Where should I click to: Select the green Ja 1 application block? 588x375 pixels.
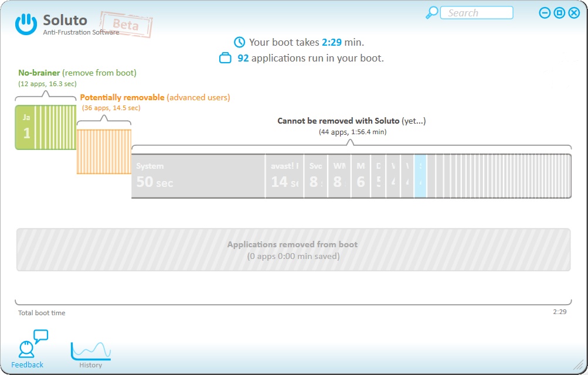pos(25,127)
